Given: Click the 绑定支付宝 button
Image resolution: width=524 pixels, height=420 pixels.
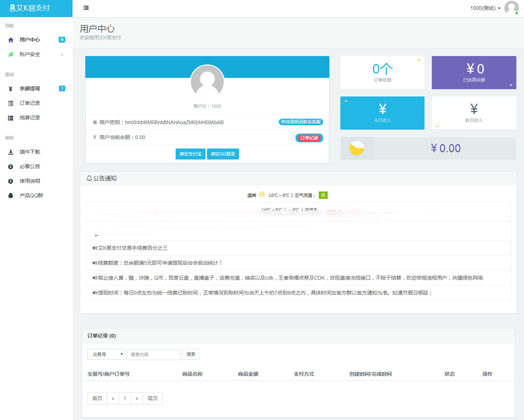Looking at the screenshot, I should tap(190, 154).
